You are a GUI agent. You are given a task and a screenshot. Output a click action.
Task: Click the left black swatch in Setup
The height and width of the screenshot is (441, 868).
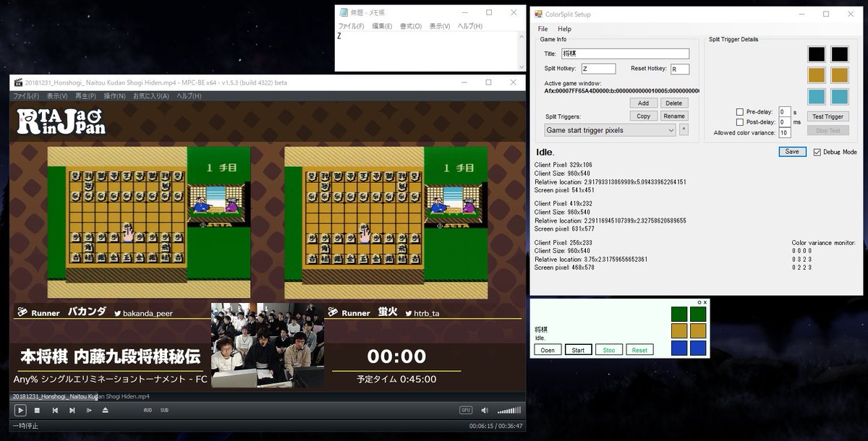pos(816,54)
